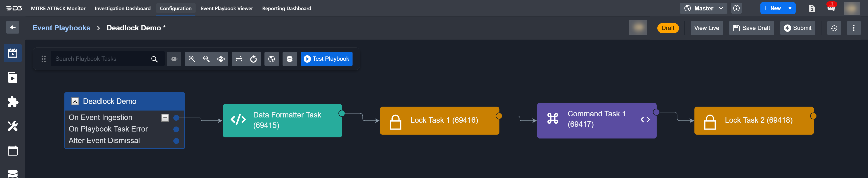868x178 pixels.
Task: Open the Master site dropdown
Action: (x=703, y=8)
